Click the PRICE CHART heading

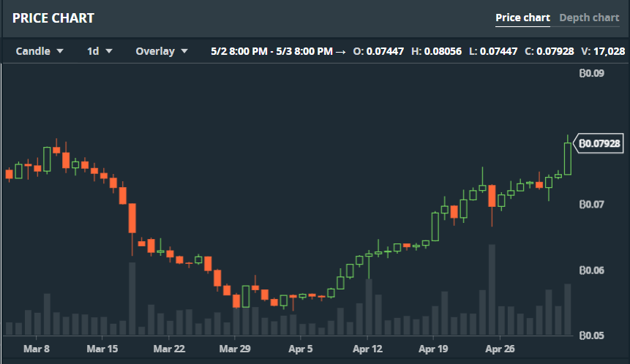coord(53,18)
